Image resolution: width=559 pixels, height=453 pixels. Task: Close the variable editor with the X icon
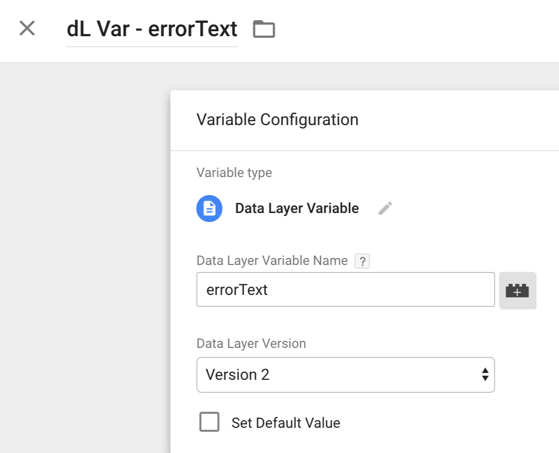(27, 28)
